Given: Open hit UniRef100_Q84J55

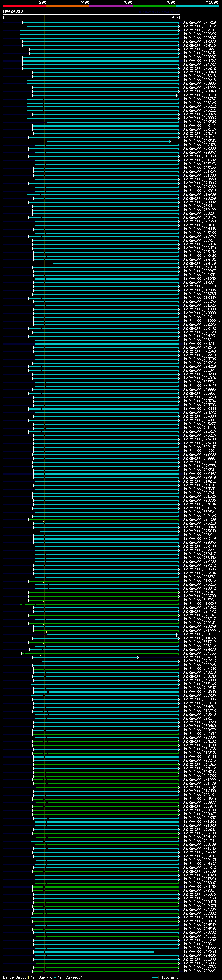Looking at the screenshot, I should (199, 654).
